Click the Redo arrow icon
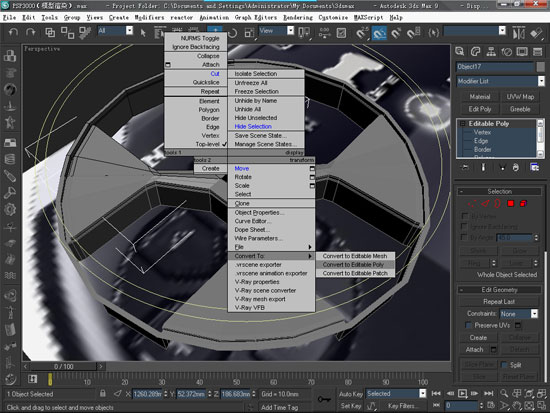 click(31, 33)
